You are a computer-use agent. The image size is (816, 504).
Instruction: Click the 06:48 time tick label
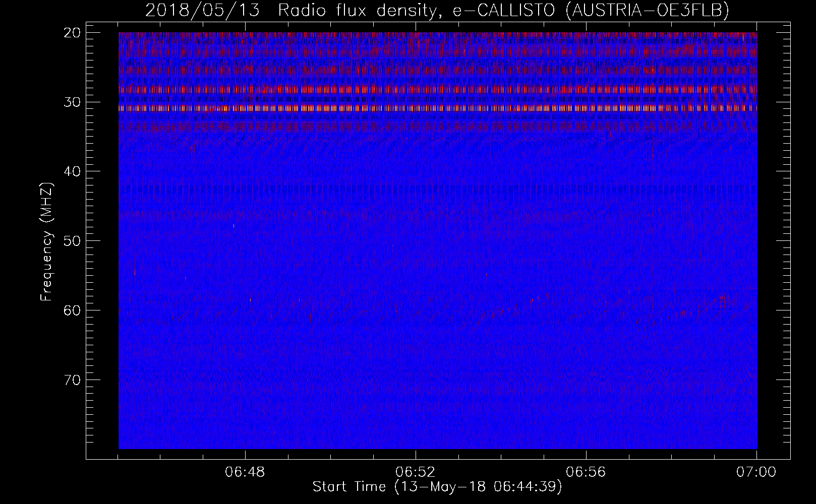[246, 472]
